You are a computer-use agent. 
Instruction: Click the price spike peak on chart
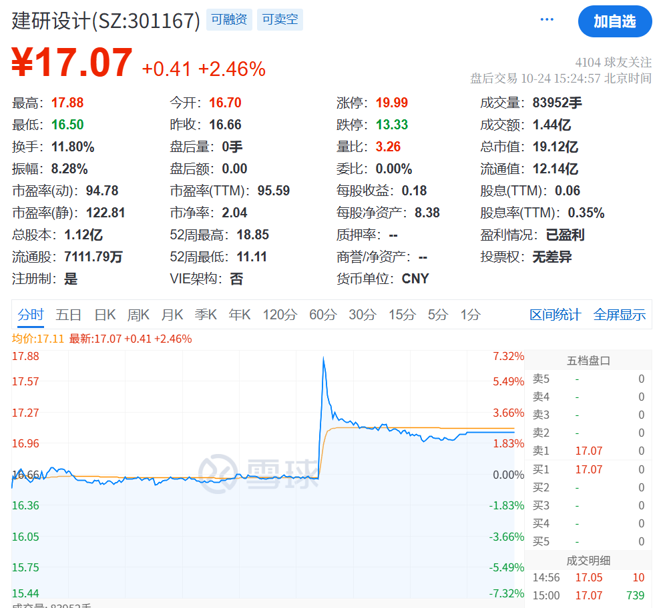coord(324,358)
